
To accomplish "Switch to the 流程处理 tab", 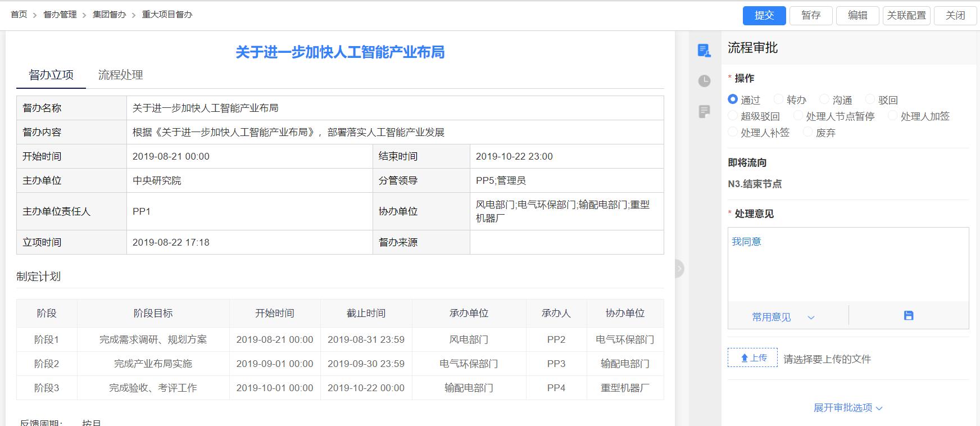I will coord(120,75).
